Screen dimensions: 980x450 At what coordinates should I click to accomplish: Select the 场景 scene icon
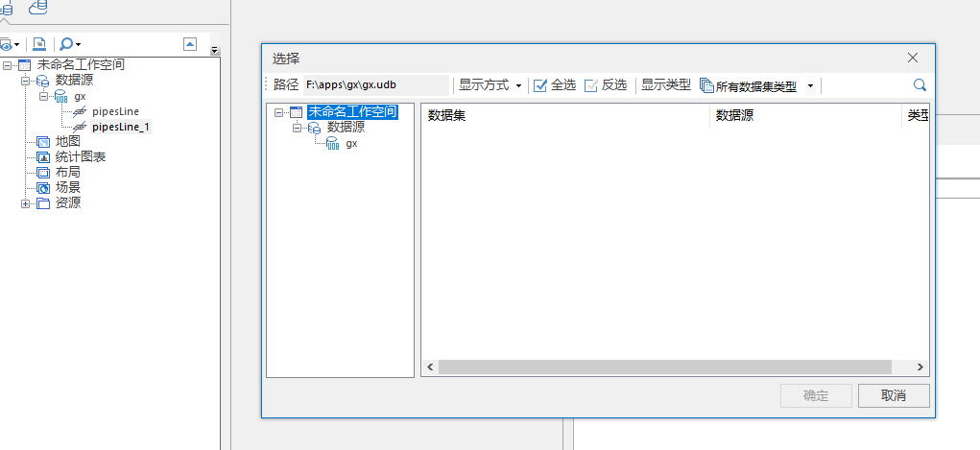pyautogui.click(x=42, y=187)
